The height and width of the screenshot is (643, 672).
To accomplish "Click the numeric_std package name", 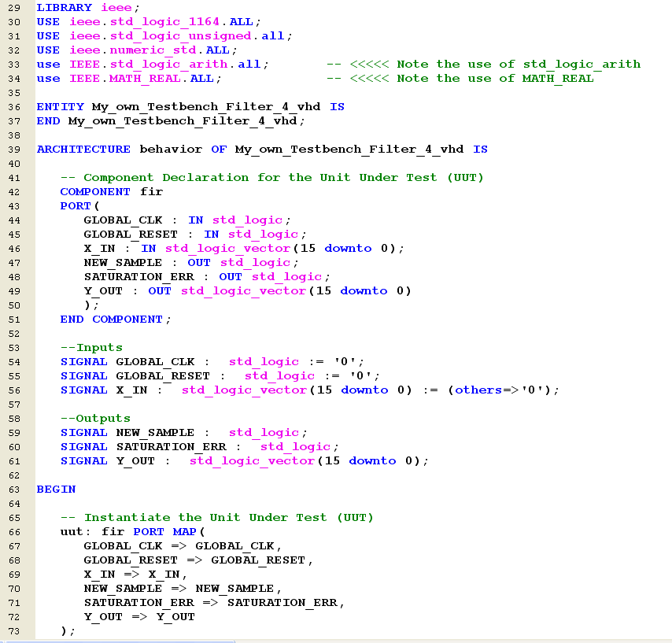I will [153, 50].
